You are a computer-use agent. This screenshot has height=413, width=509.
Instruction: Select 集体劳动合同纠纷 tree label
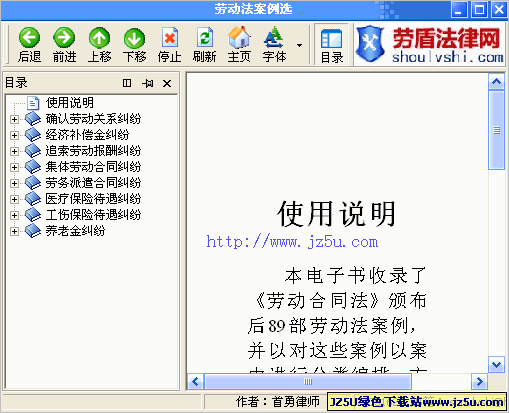pos(93,167)
